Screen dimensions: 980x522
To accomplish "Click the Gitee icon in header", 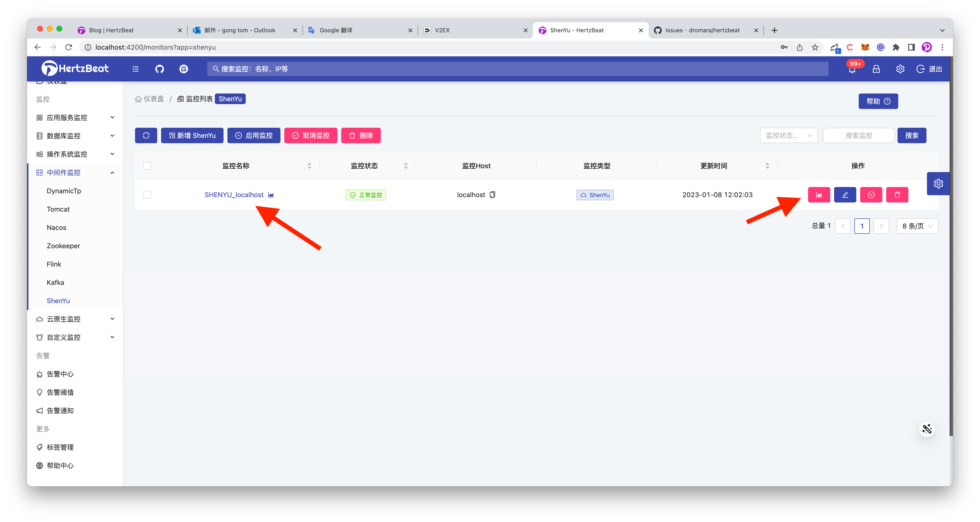I will pyautogui.click(x=183, y=69).
